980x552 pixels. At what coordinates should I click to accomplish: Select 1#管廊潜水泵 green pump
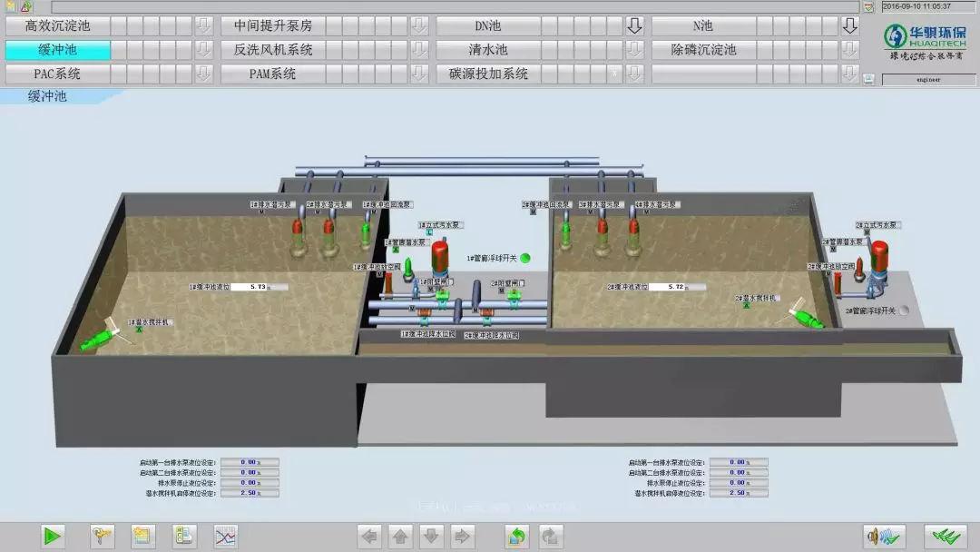point(408,269)
